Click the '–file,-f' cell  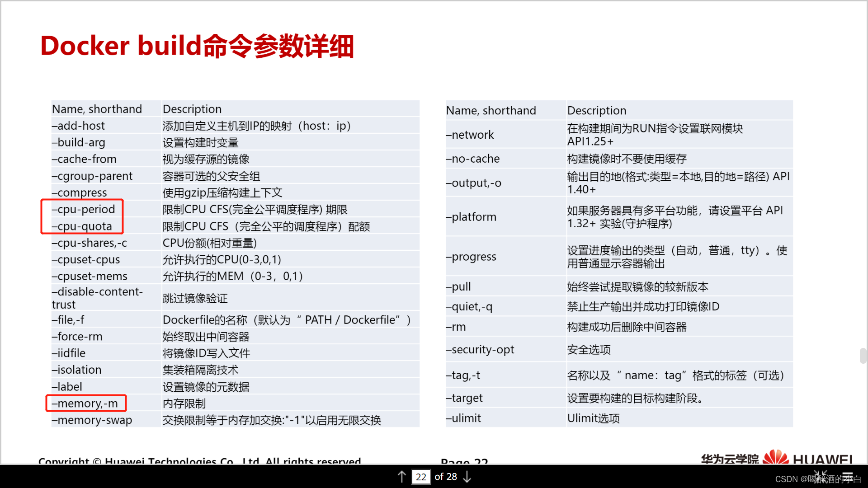click(106, 319)
